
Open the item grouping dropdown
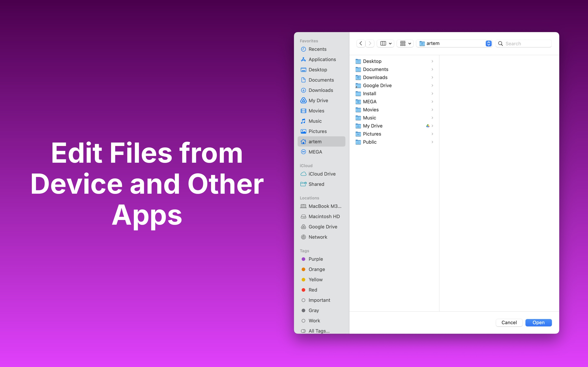click(x=405, y=43)
